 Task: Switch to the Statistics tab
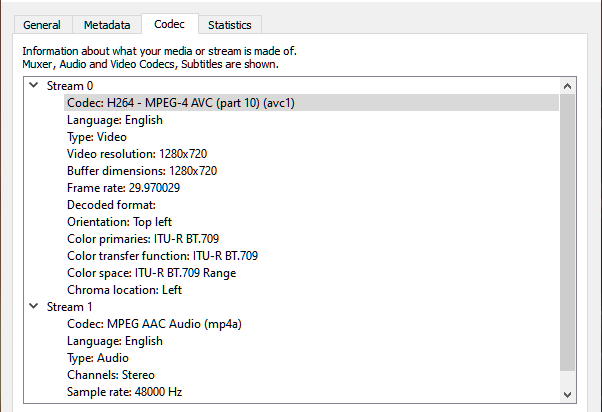click(x=229, y=25)
